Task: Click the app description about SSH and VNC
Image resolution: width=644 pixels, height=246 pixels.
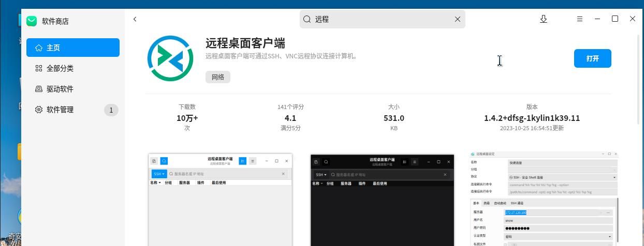Action: coord(283,56)
